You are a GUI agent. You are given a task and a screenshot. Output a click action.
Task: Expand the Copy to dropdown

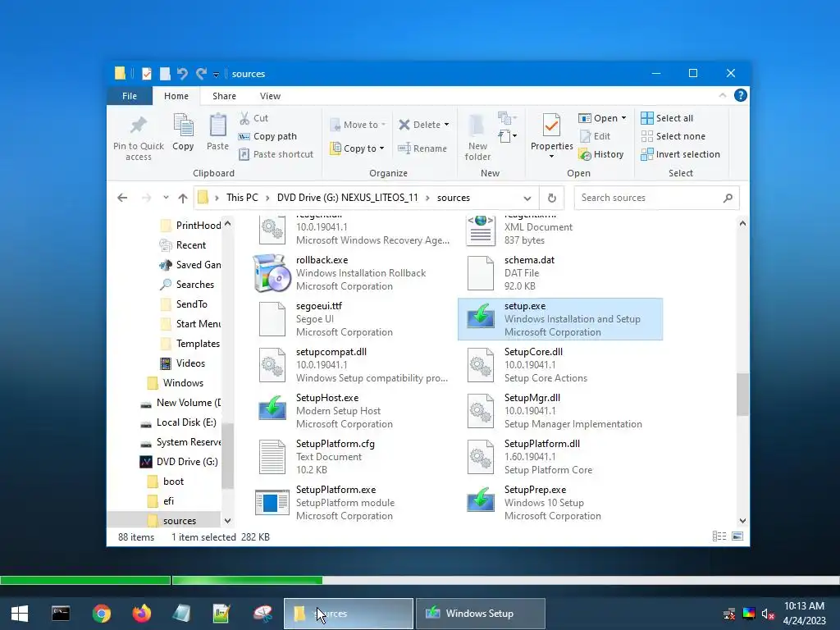[381, 148]
